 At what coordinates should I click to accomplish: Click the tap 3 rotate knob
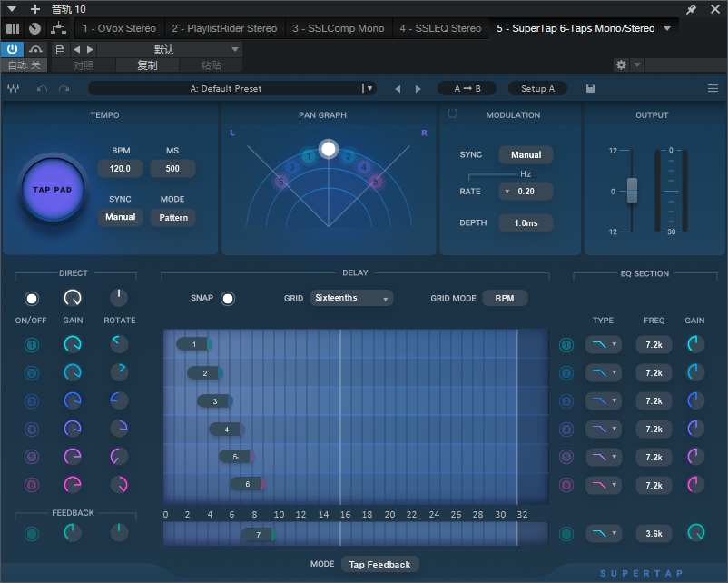(x=119, y=400)
